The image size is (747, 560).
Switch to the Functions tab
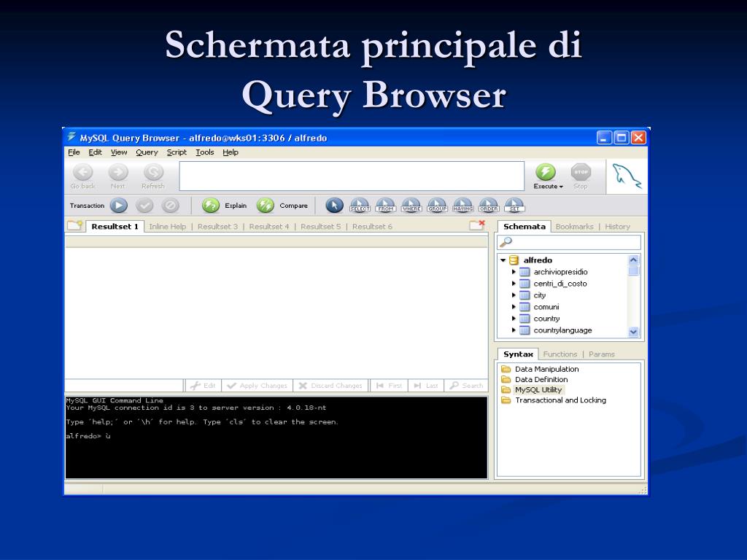pos(560,354)
